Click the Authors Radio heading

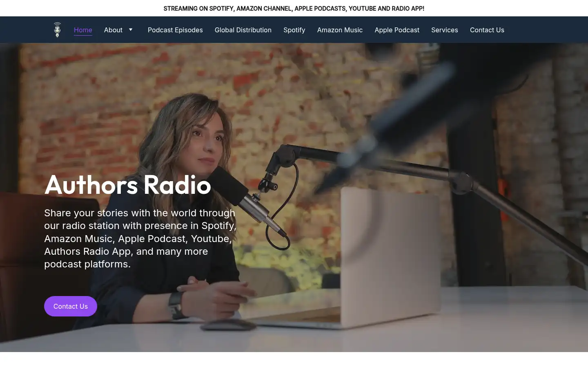tap(128, 185)
